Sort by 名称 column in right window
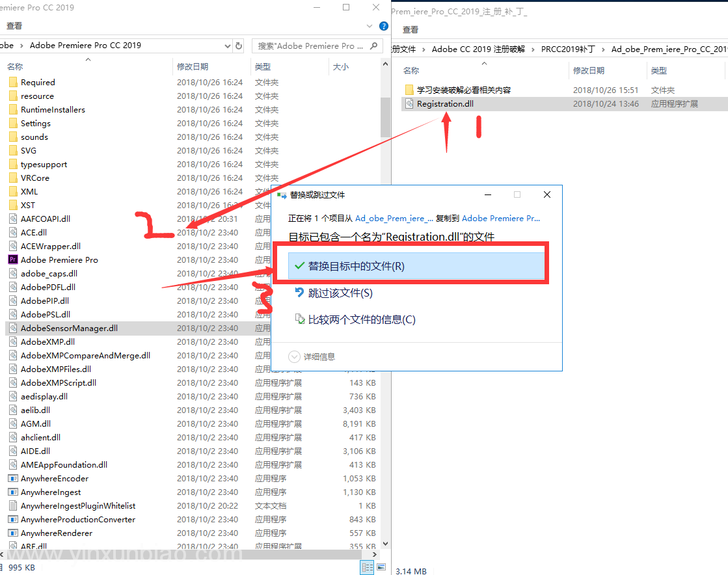Viewport: 728px width, 575px height. (x=411, y=70)
